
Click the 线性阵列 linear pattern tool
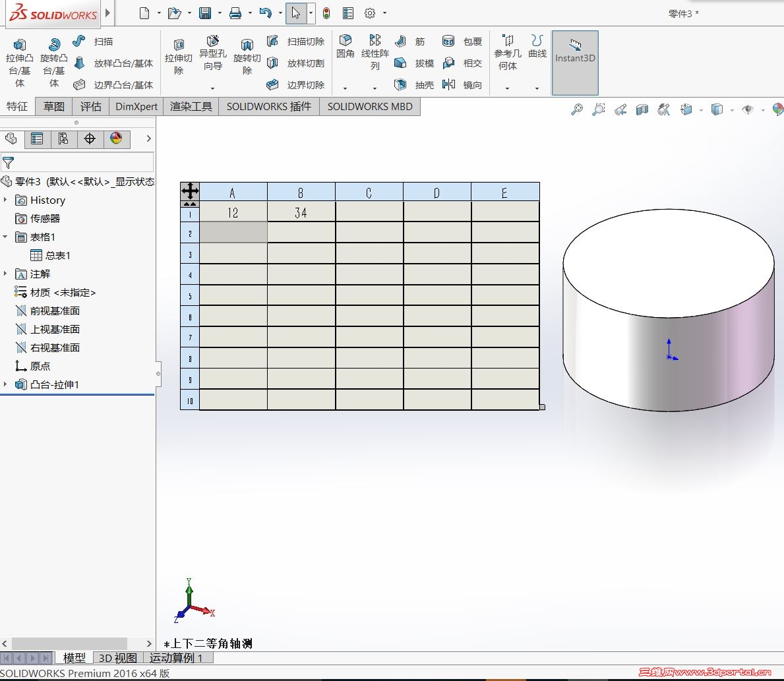[x=375, y=53]
